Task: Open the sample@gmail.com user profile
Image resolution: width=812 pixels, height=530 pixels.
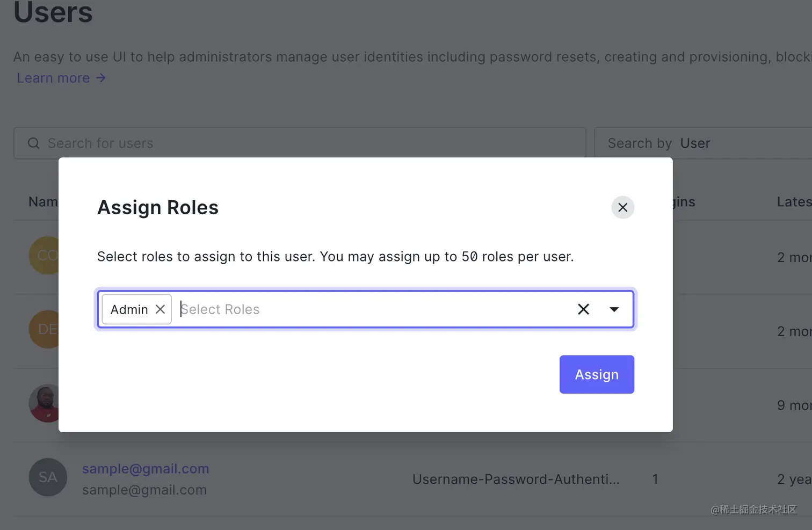Action: (146, 469)
